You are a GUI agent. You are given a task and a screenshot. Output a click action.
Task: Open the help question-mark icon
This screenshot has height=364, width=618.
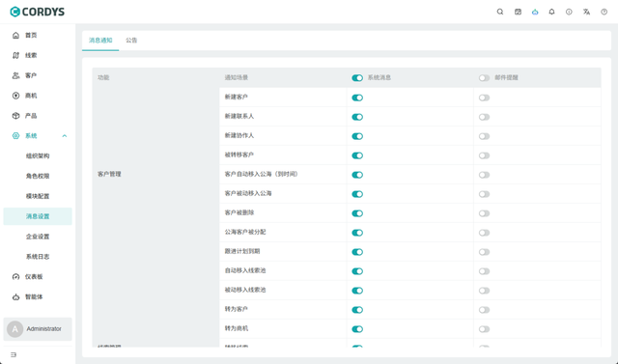[604, 12]
